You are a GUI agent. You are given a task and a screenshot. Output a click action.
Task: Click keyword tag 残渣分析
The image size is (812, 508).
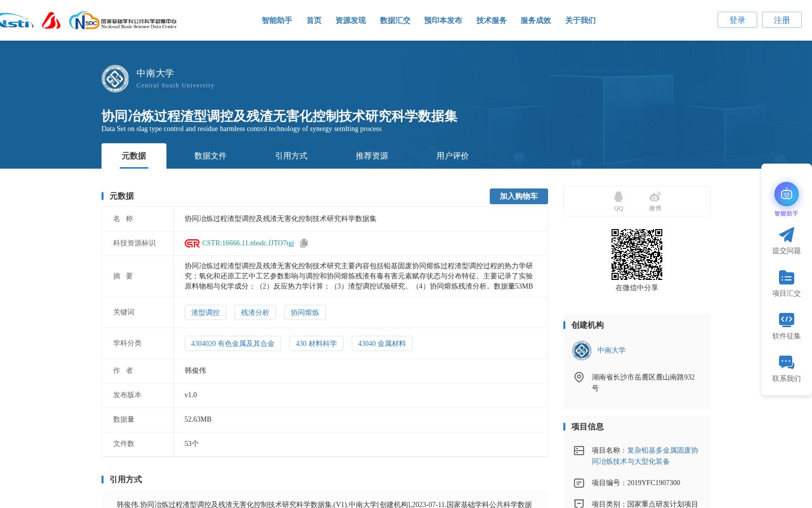coord(255,312)
